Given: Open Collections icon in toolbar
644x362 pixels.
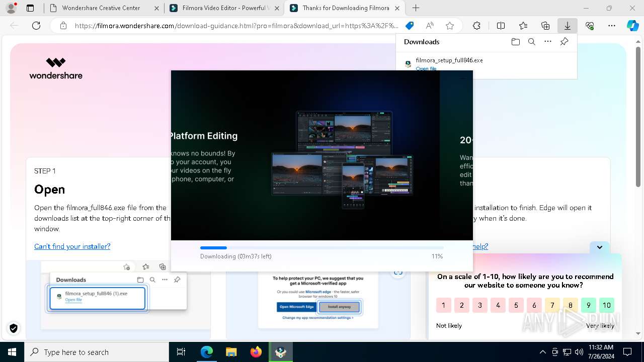Looking at the screenshot, I should (545, 26).
